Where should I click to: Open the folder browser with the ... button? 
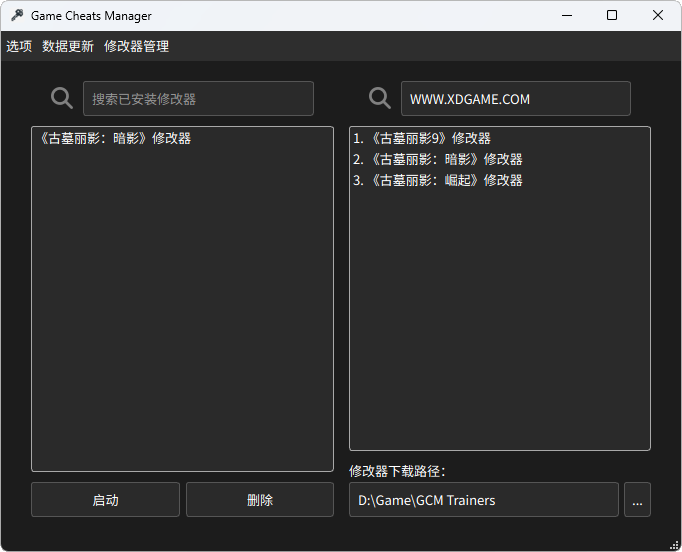point(637,500)
